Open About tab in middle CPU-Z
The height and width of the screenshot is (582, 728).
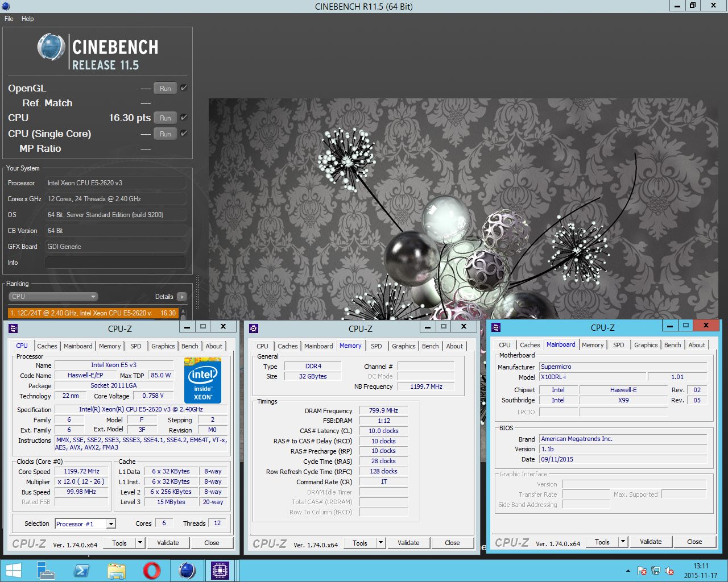(x=454, y=346)
